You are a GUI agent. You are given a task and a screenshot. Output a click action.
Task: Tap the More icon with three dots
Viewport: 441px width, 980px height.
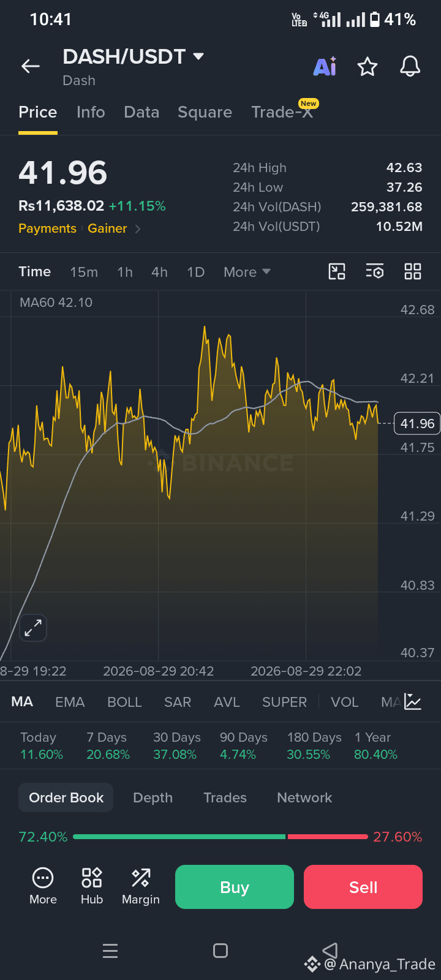point(43,886)
